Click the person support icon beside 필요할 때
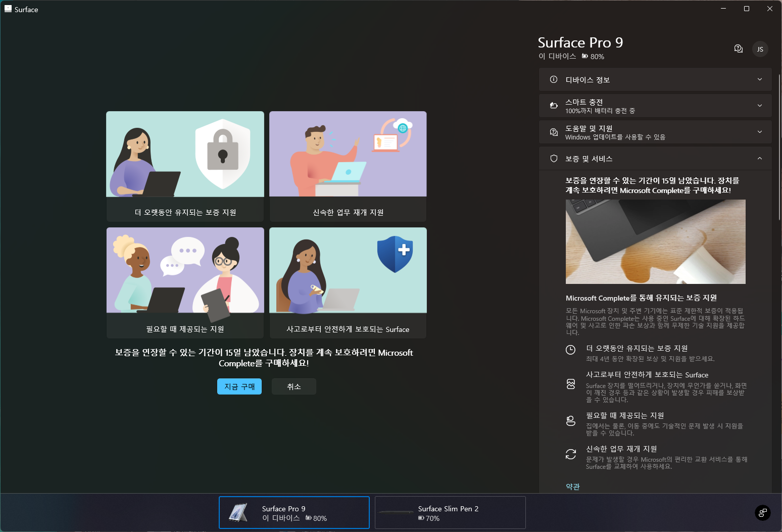782x532 pixels. [x=570, y=421]
